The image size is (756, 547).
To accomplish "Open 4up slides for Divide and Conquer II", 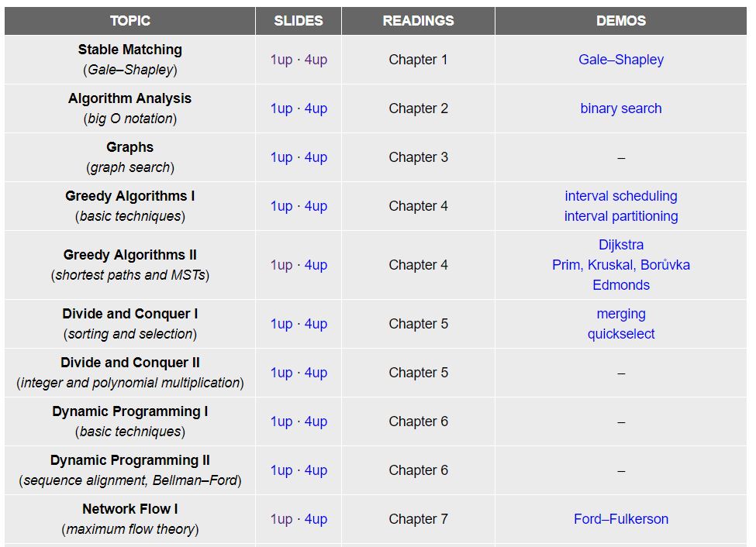I will (x=316, y=373).
